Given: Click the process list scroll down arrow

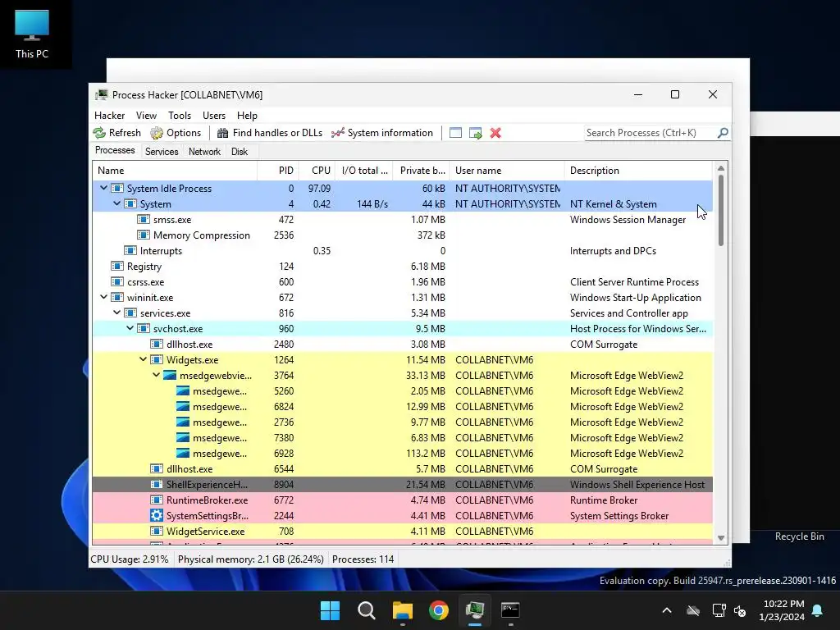Looking at the screenshot, I should coord(721,538).
